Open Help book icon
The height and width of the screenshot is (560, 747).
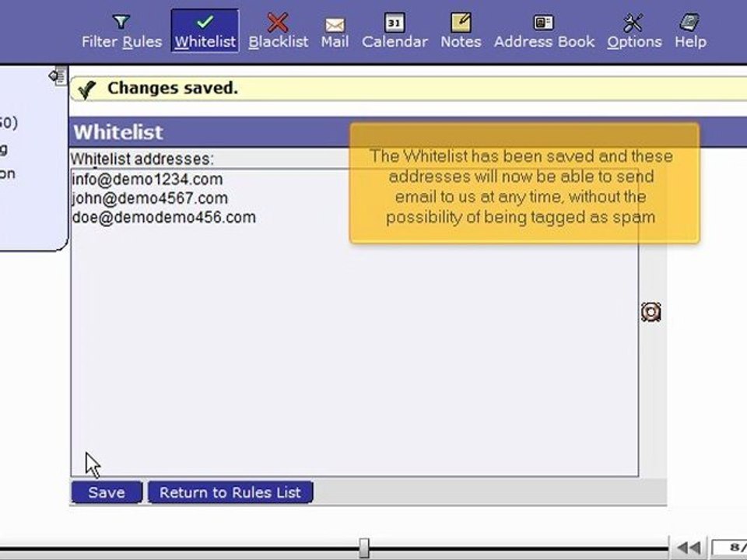[x=689, y=22]
